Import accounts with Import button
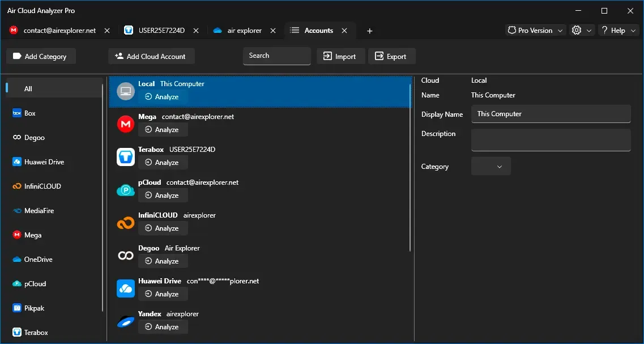Screen dimensions: 644x344 point(341,56)
